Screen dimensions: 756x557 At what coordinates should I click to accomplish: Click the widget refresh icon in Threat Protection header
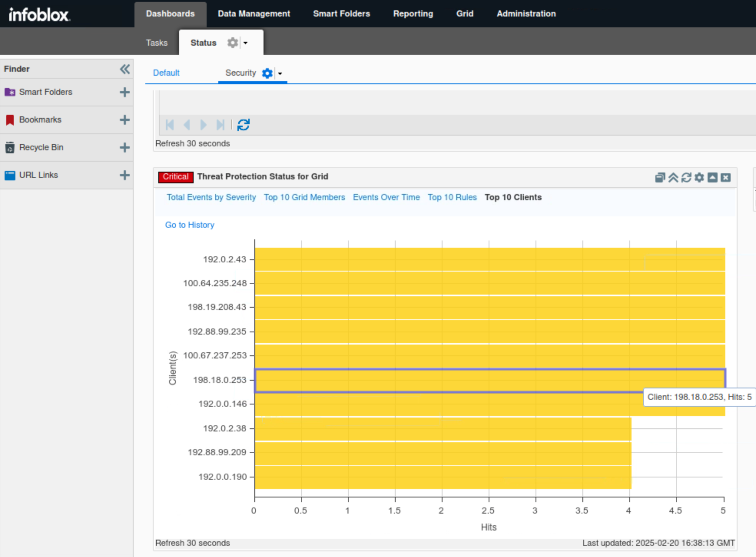click(686, 177)
